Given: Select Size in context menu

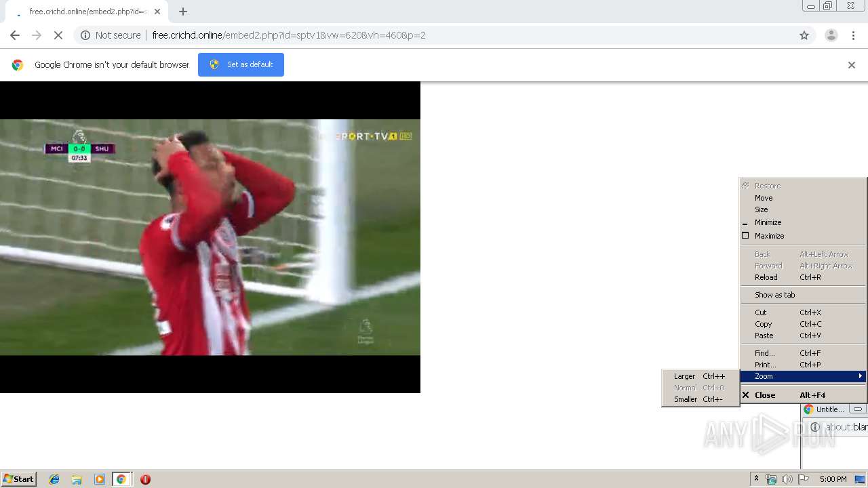Looking at the screenshot, I should (803, 209).
